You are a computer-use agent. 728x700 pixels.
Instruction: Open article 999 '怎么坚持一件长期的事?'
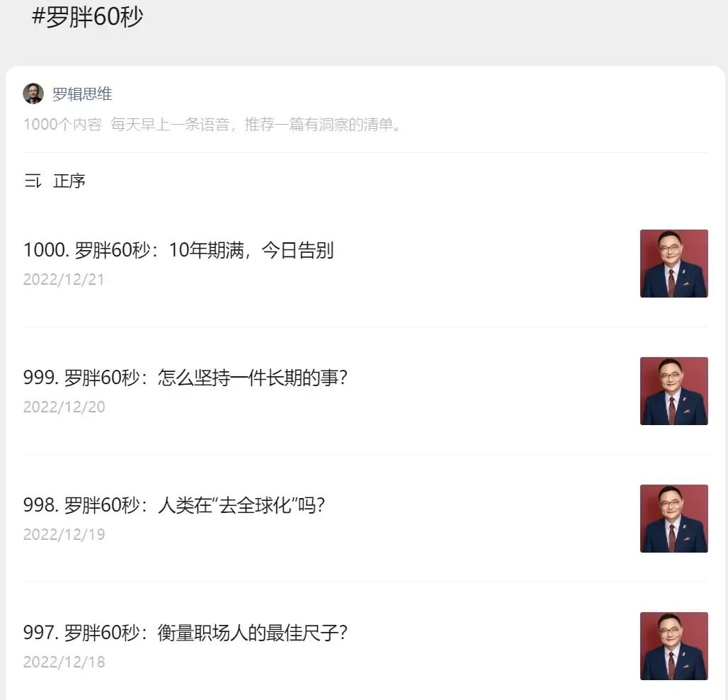[186, 378]
